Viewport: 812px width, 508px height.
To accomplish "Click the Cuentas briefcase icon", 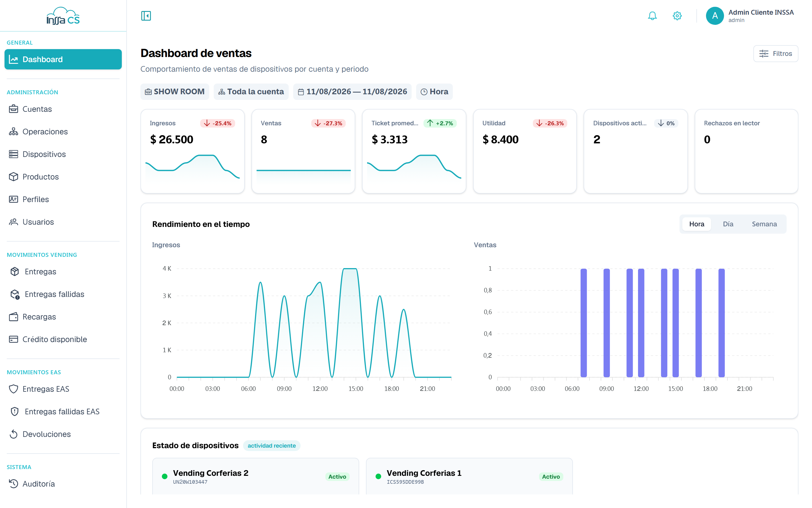I will pyautogui.click(x=14, y=109).
